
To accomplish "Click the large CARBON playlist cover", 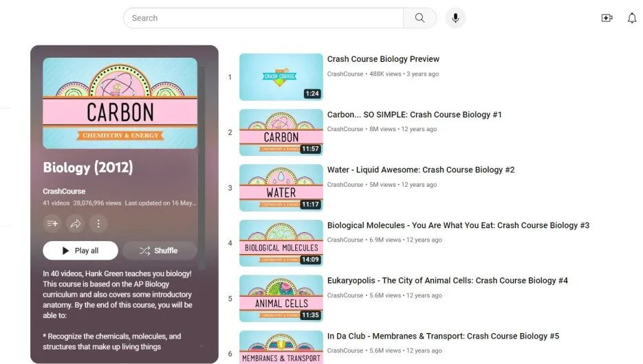I will coord(120,103).
